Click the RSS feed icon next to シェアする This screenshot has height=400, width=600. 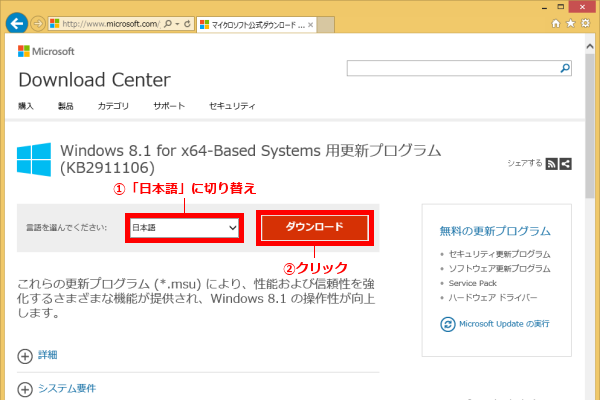pyautogui.click(x=551, y=164)
